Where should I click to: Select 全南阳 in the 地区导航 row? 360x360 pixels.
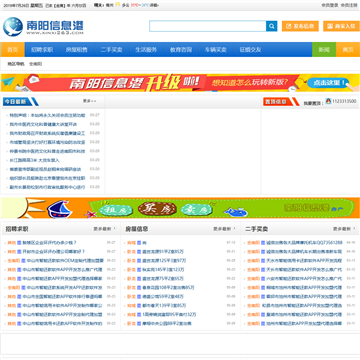(36, 64)
